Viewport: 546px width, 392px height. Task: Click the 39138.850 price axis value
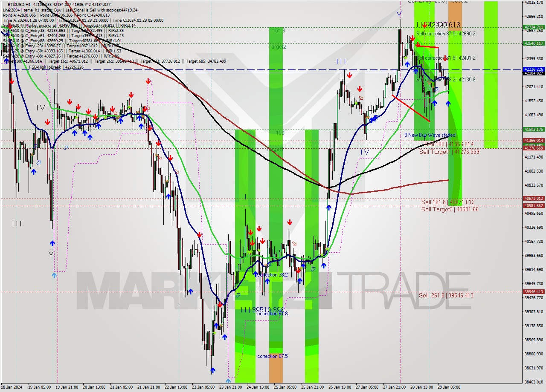point(533,326)
